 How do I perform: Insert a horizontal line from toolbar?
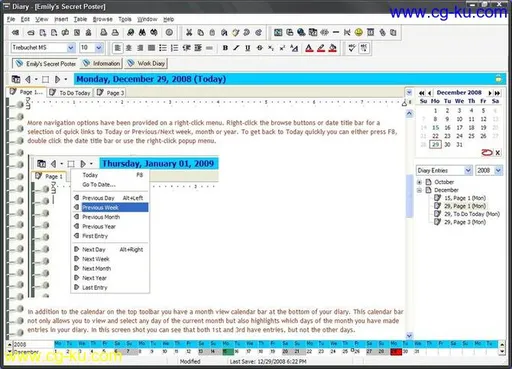[336, 32]
